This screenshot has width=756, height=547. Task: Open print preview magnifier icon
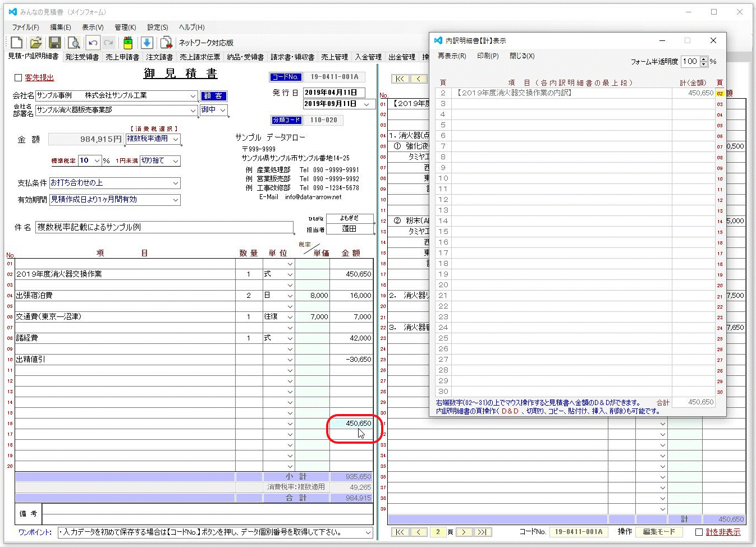[74, 43]
